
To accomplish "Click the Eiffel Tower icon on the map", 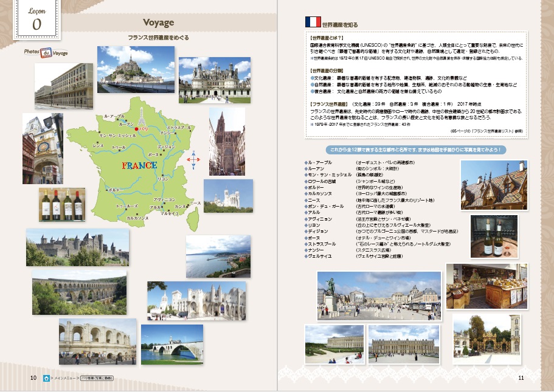I will click(x=142, y=117).
